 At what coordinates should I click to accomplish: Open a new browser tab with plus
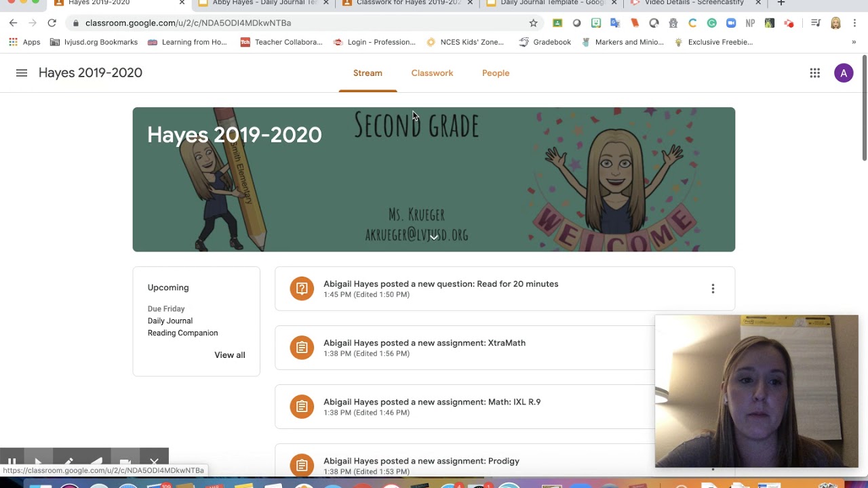[x=781, y=3]
